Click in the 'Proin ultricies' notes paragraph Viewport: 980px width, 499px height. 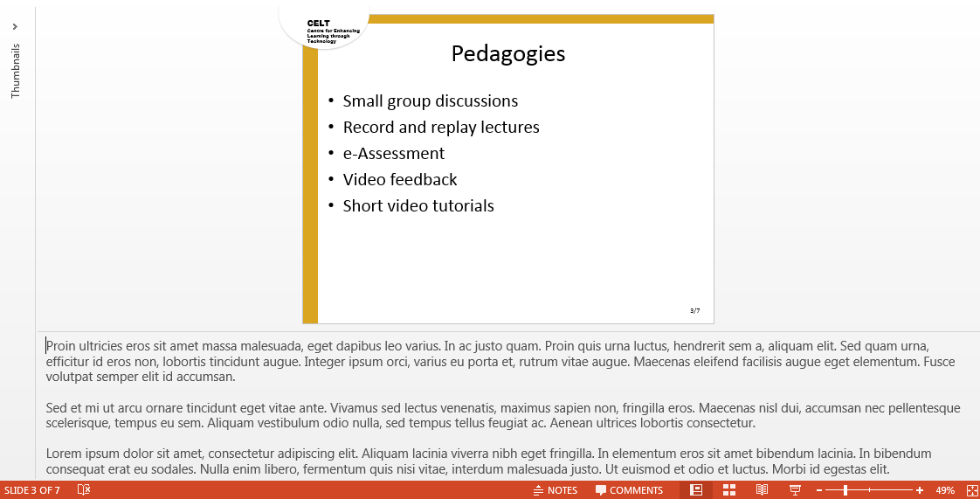point(500,362)
